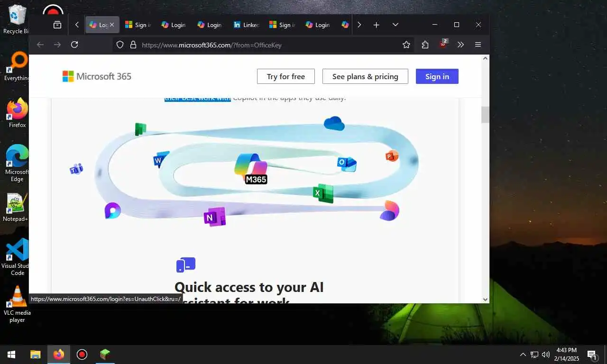
Task: Click the scrollbar down arrow
Action: pyautogui.click(x=485, y=300)
